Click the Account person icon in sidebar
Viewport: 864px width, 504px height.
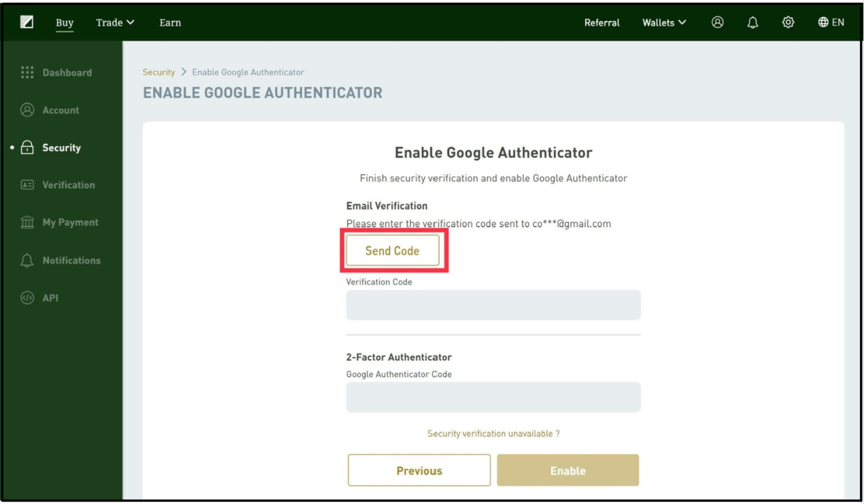27,110
